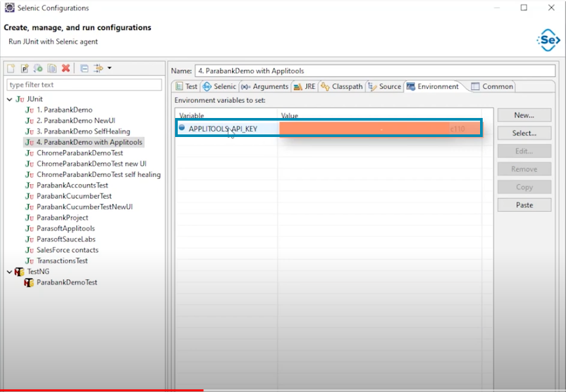Click the Collapse All icon
Screen dimensions: 566x392
tap(85, 68)
